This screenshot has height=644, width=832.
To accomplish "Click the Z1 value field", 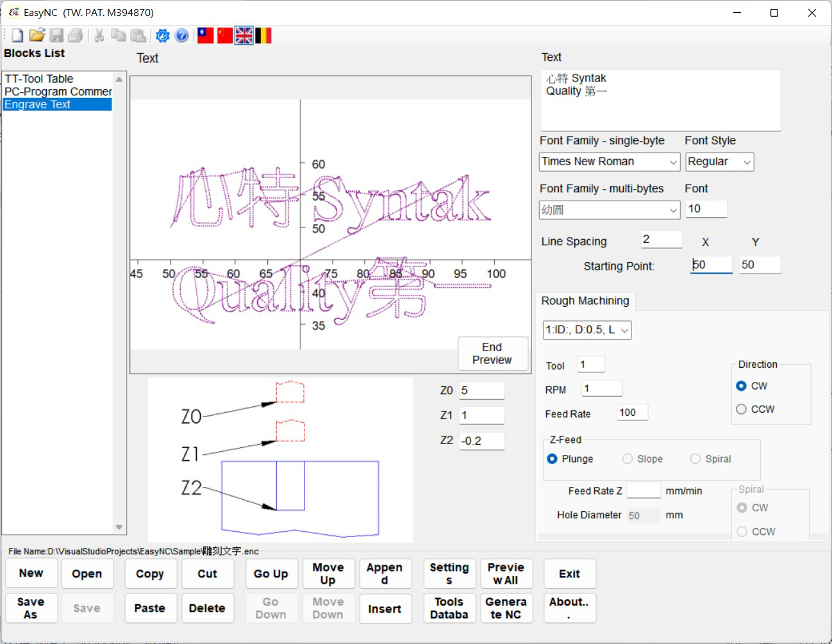I will pyautogui.click(x=482, y=415).
